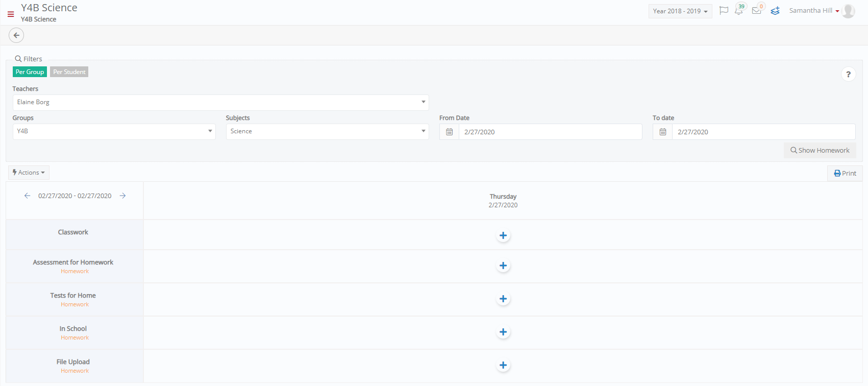Switch to Per Student view

click(69, 72)
